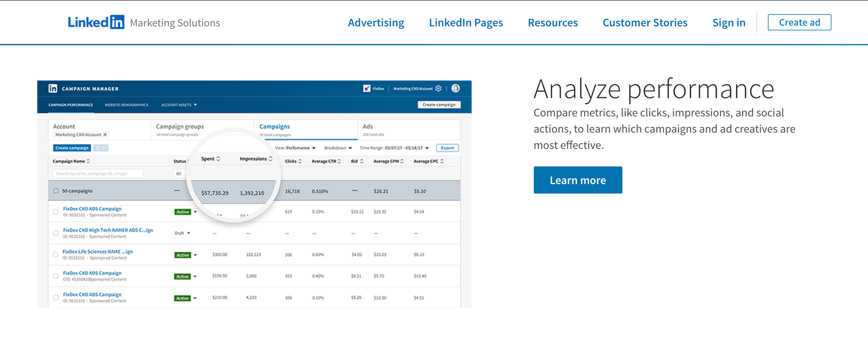Screen dimensions: 868x339
Task: Click the total spent value $57,735.29
Action: click(x=215, y=193)
